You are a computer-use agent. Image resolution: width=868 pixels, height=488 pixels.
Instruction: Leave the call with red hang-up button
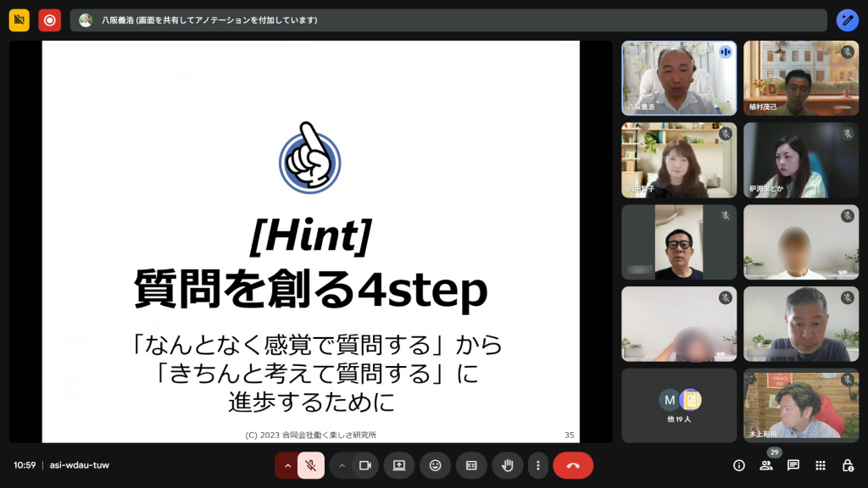573,465
